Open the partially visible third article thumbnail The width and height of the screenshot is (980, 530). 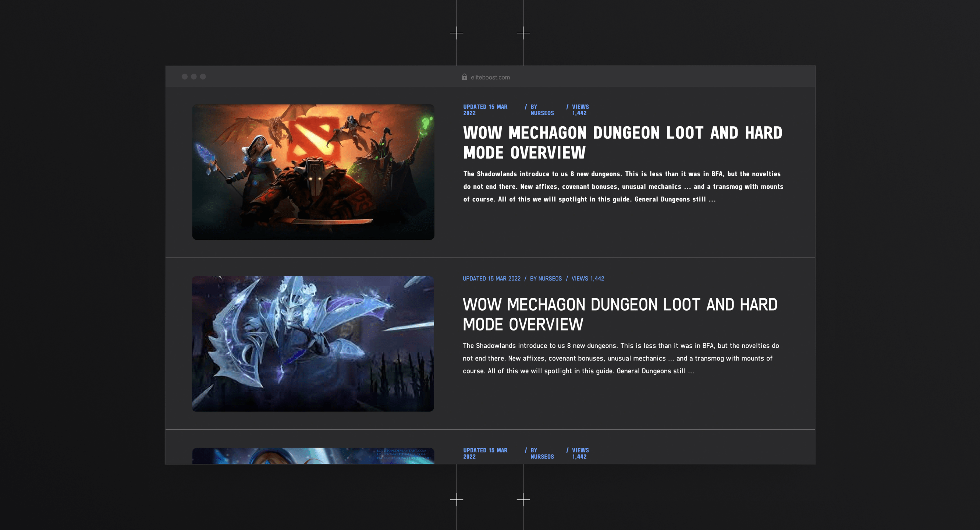click(x=313, y=456)
